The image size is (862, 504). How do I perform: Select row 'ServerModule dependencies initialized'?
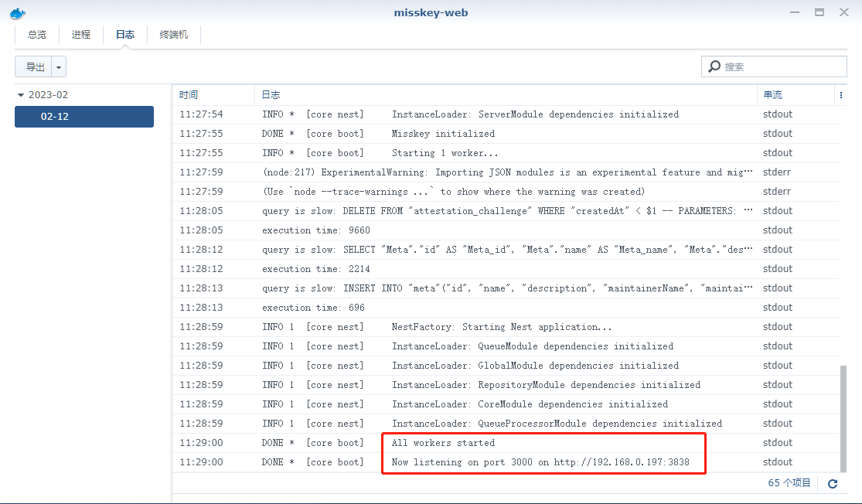pyautogui.click(x=506, y=114)
